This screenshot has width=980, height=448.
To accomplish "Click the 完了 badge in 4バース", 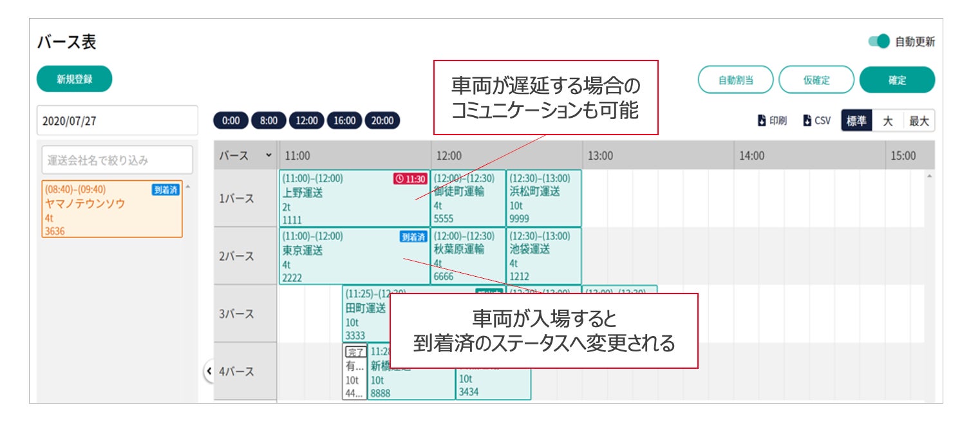I will [355, 351].
